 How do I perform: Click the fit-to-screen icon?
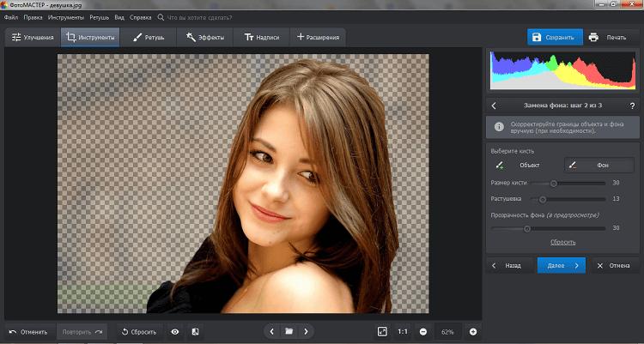pos(382,331)
